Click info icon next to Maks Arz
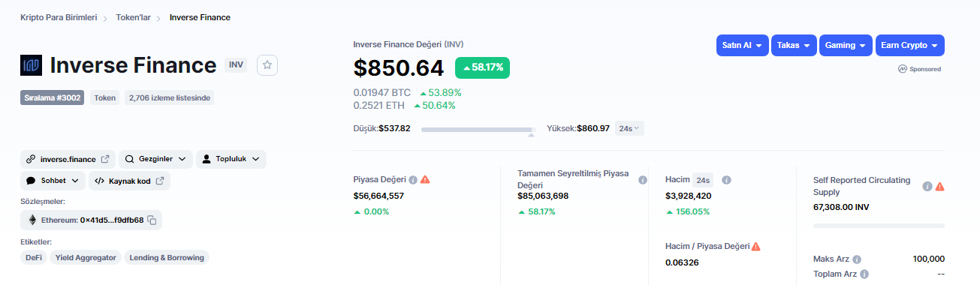 (857, 259)
